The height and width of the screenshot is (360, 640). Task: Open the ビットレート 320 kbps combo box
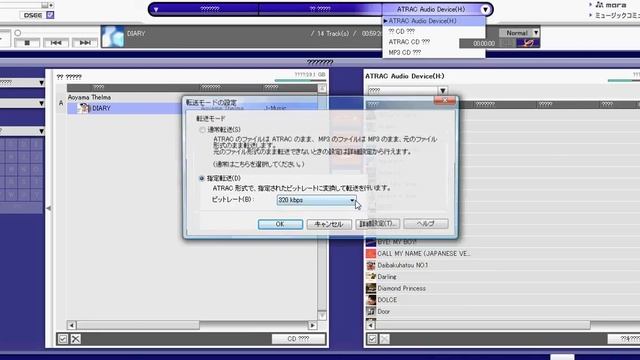[316, 200]
